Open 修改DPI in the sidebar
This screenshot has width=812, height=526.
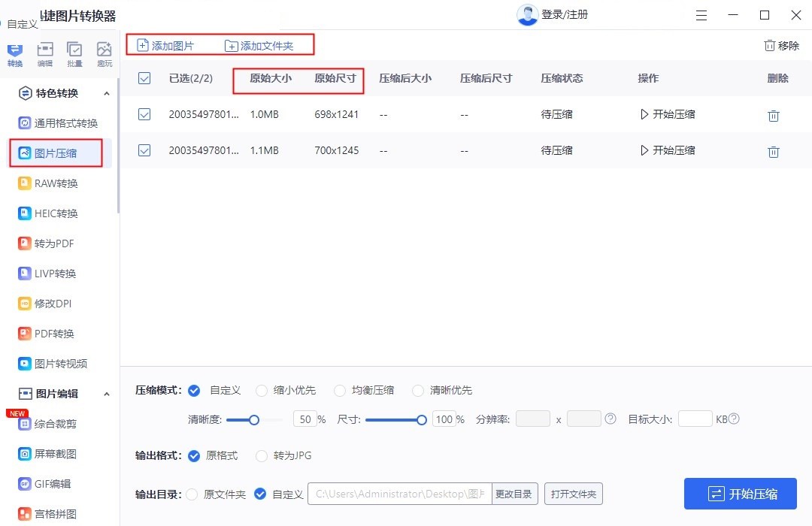pyautogui.click(x=45, y=304)
